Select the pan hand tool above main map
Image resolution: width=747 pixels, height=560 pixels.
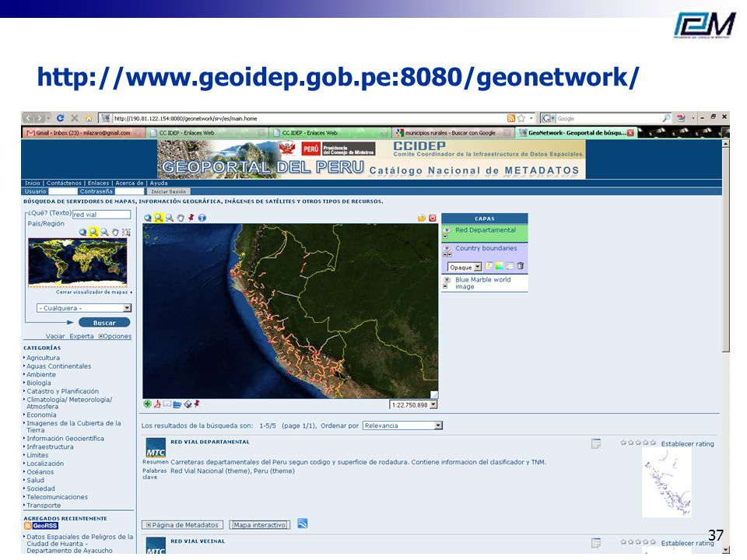point(181,218)
